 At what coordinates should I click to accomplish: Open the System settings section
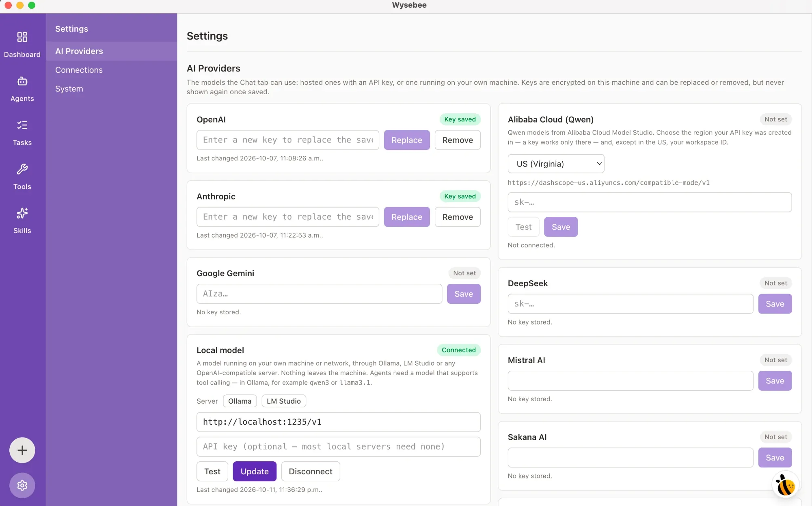(111, 89)
